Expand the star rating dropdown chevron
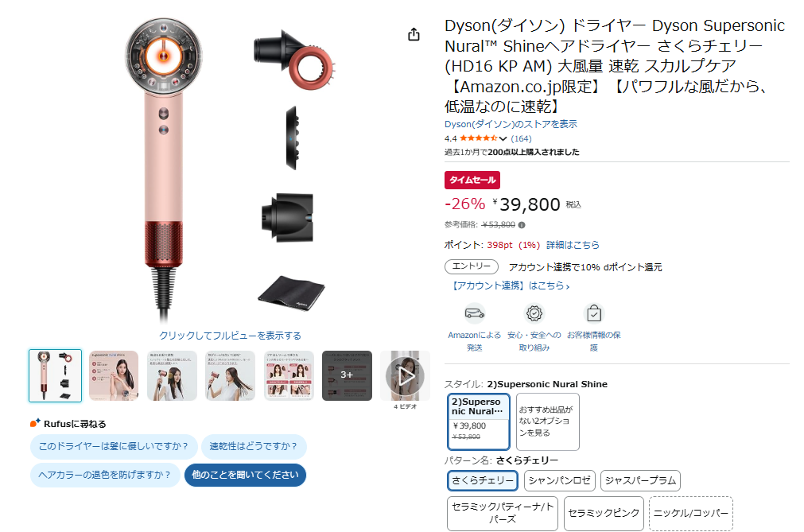 click(503, 139)
